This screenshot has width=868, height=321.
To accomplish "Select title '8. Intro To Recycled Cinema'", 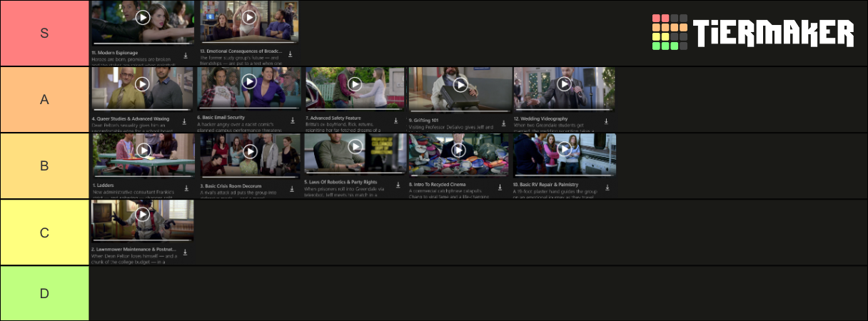I will click(x=440, y=185).
